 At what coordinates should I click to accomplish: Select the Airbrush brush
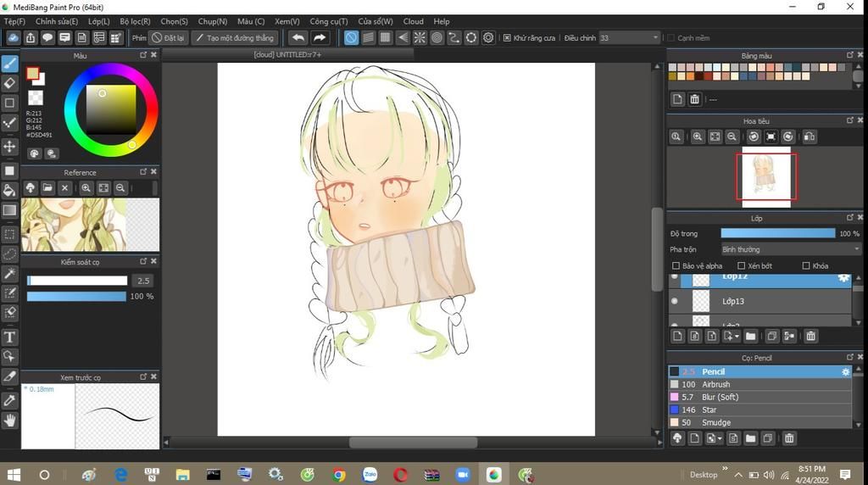[759, 384]
